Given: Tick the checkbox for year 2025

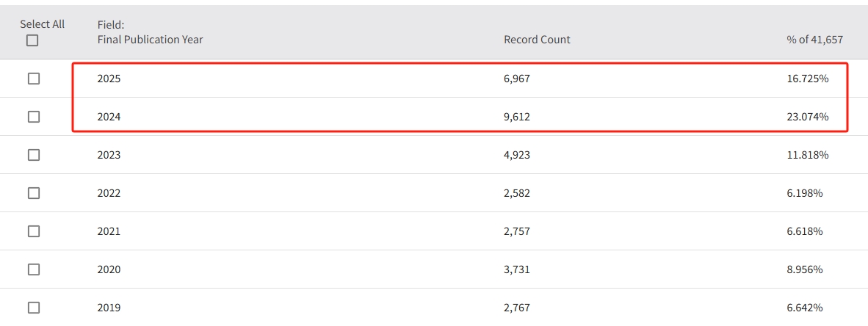Looking at the screenshot, I should tap(34, 79).
